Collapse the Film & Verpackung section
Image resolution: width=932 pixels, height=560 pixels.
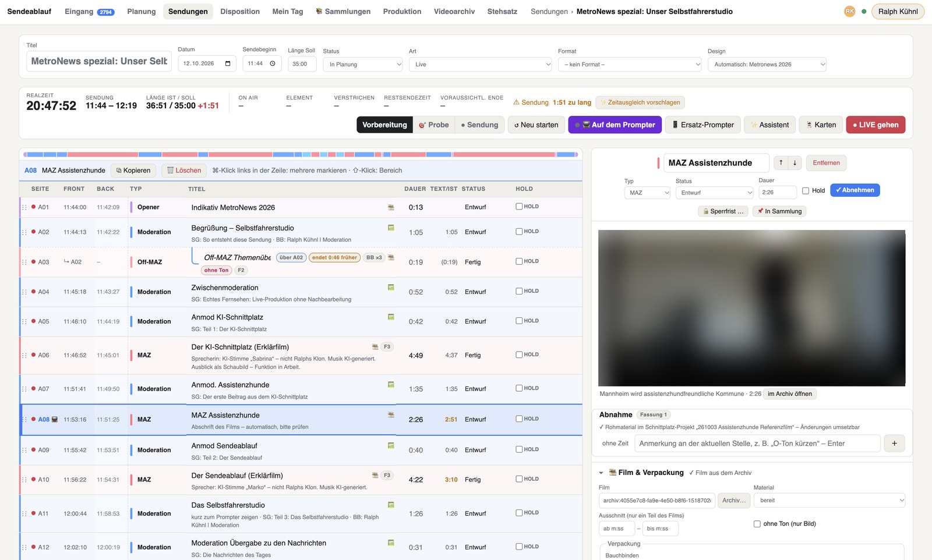click(x=601, y=473)
